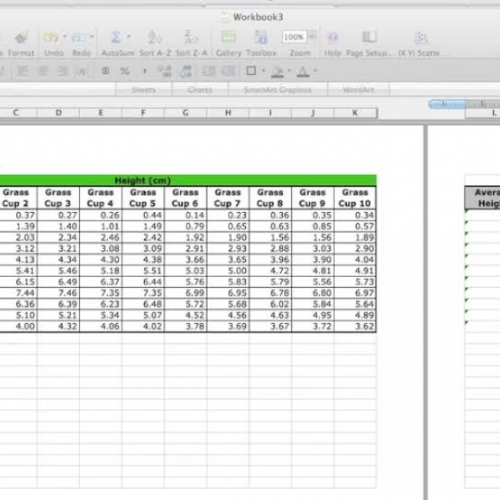
Task: Click the Undo icon
Action: tap(51, 37)
